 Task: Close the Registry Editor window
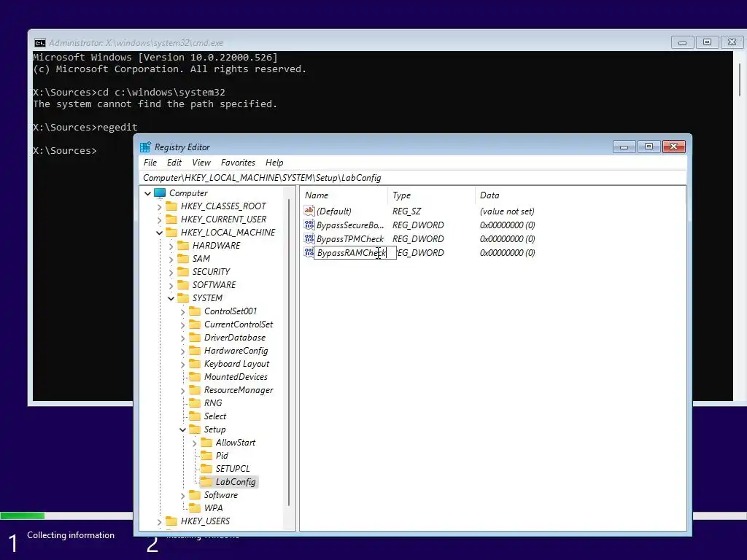[x=673, y=147]
